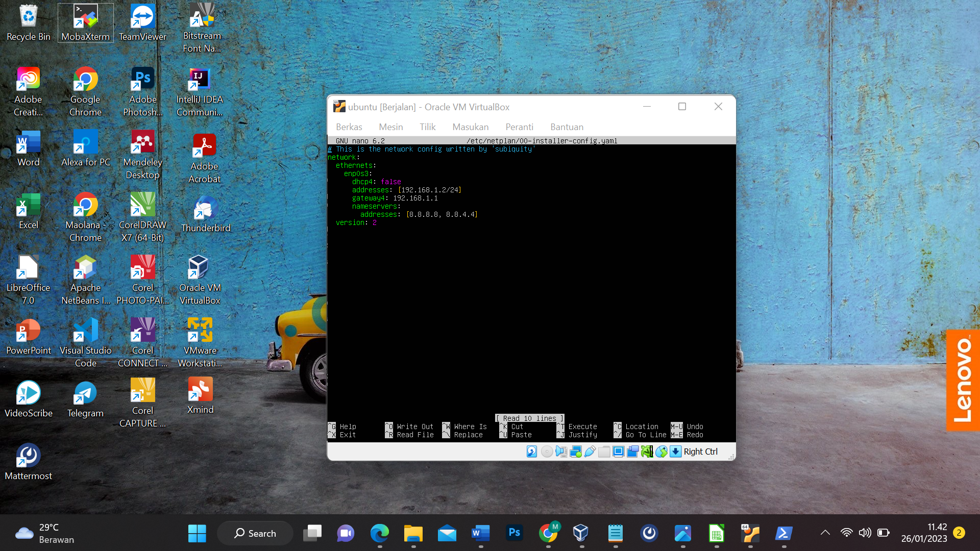Click the Right Ctrl host key indicator

click(x=701, y=452)
